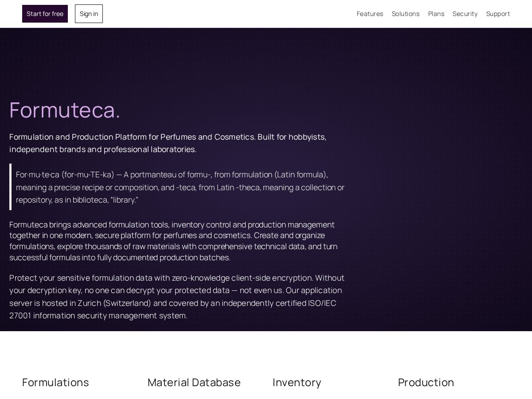Image resolution: width=532 pixels, height=399 pixels.
Task: Select the Production section heading
Action: (x=426, y=382)
